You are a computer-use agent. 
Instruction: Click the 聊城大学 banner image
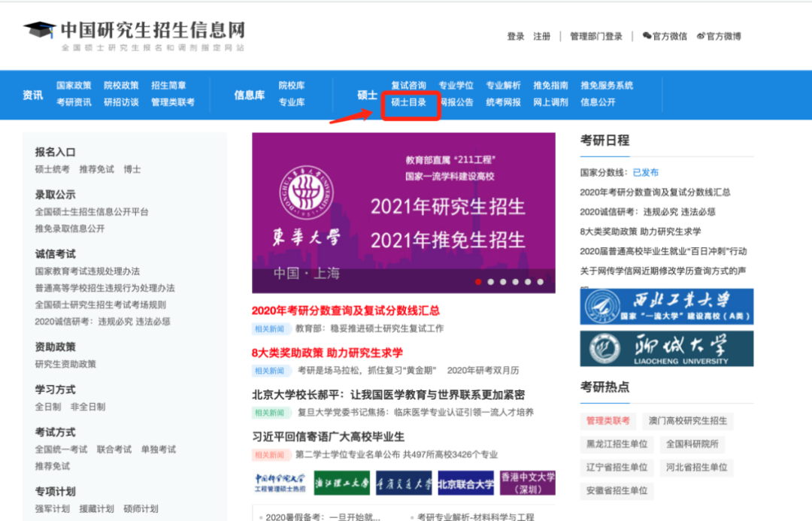coord(666,349)
